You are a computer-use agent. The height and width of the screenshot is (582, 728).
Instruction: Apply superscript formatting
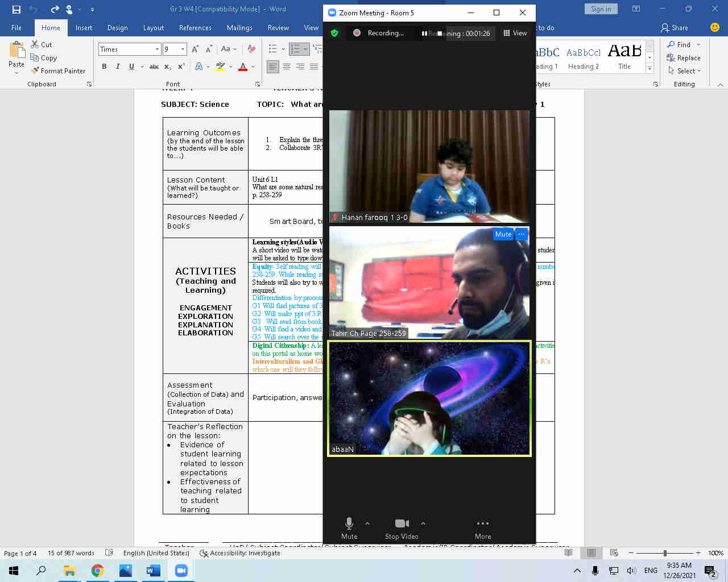click(x=181, y=66)
